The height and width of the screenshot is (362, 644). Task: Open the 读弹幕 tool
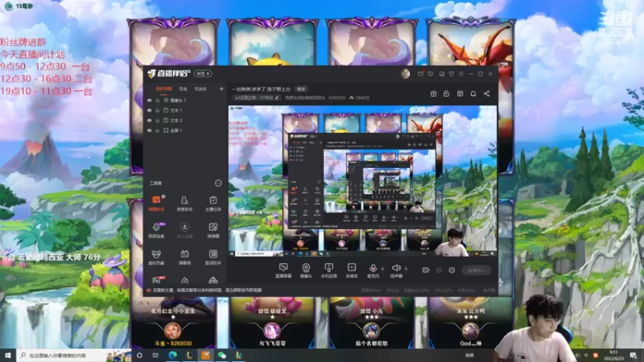point(213,230)
